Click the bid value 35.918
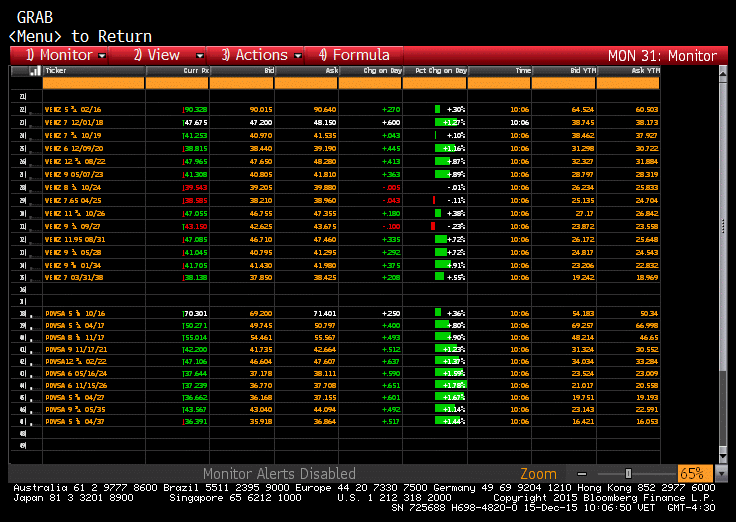This screenshot has width=736, height=522. [x=261, y=422]
